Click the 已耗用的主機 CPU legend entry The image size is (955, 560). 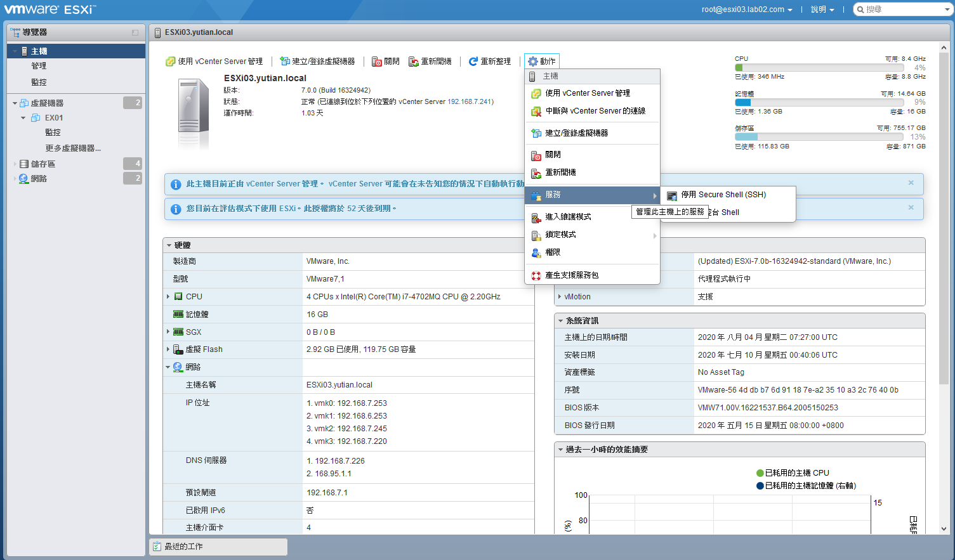click(x=793, y=473)
